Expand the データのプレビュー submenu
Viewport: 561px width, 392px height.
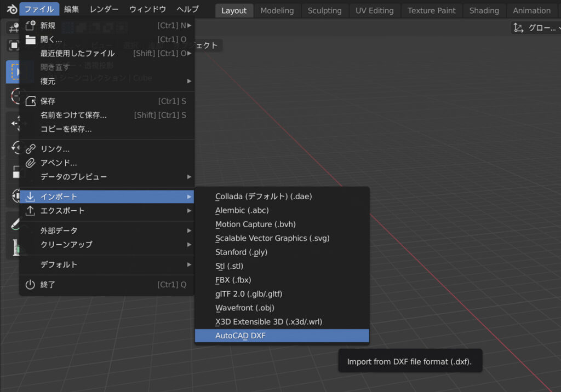(x=107, y=177)
